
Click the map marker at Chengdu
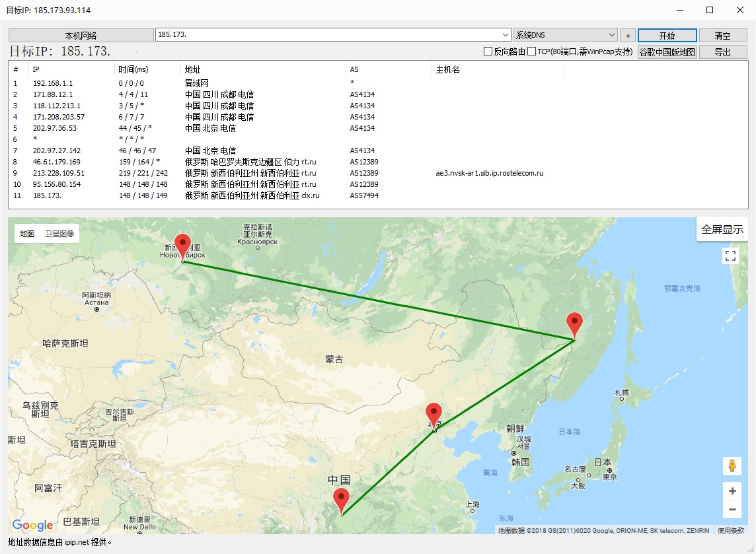pos(342,501)
